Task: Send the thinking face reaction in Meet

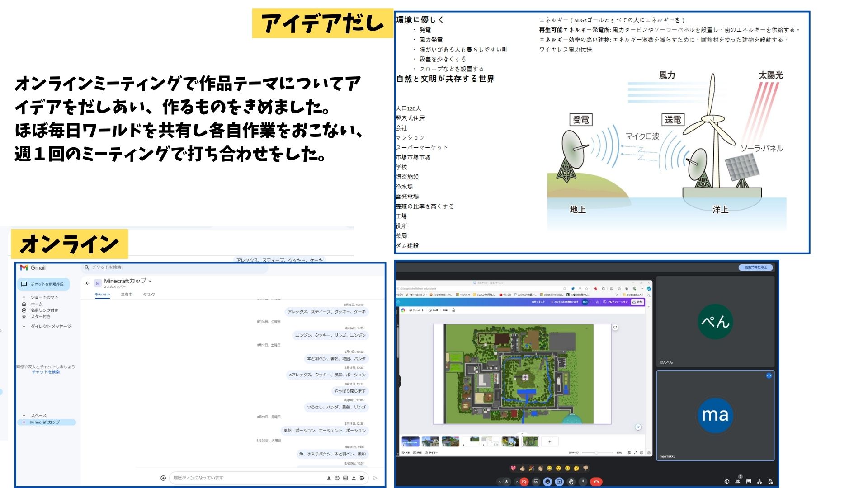Action: (576, 468)
